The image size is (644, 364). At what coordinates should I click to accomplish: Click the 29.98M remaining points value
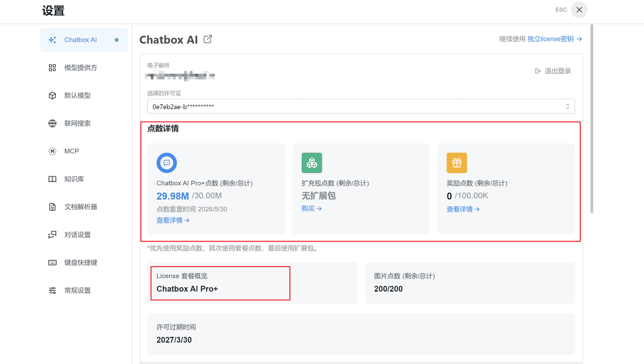click(173, 196)
